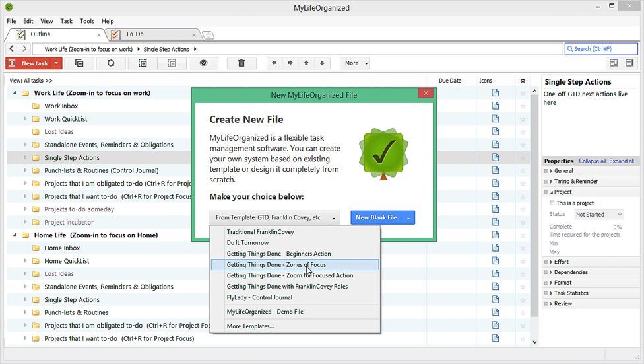
Task: Click the star column header
Action: tap(523, 80)
